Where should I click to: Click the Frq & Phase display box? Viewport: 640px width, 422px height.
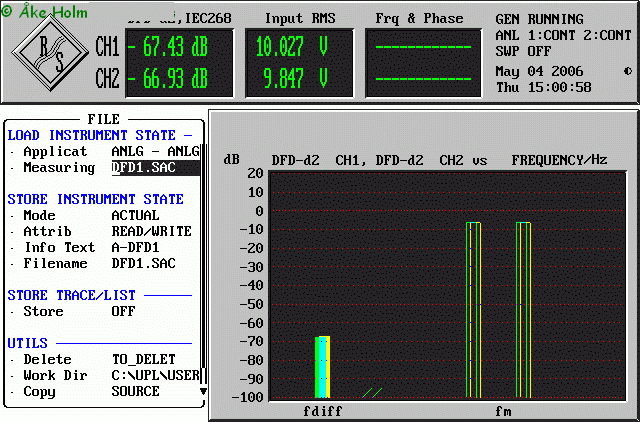click(x=423, y=63)
